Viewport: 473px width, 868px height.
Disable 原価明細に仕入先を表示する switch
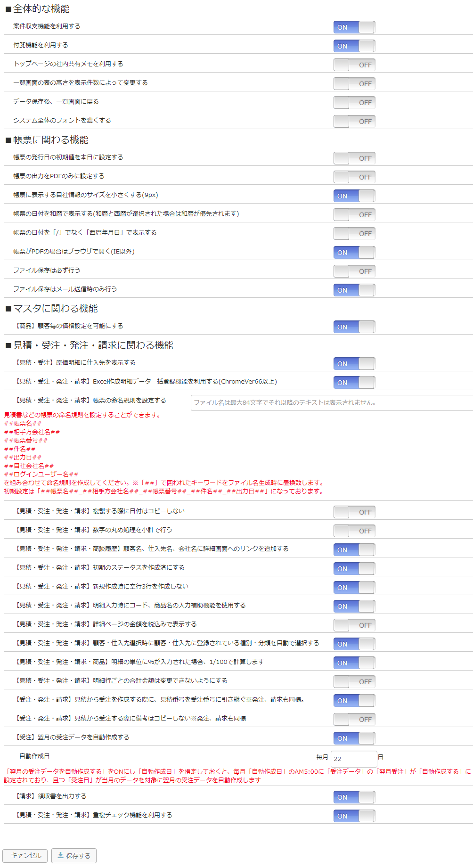[354, 364]
